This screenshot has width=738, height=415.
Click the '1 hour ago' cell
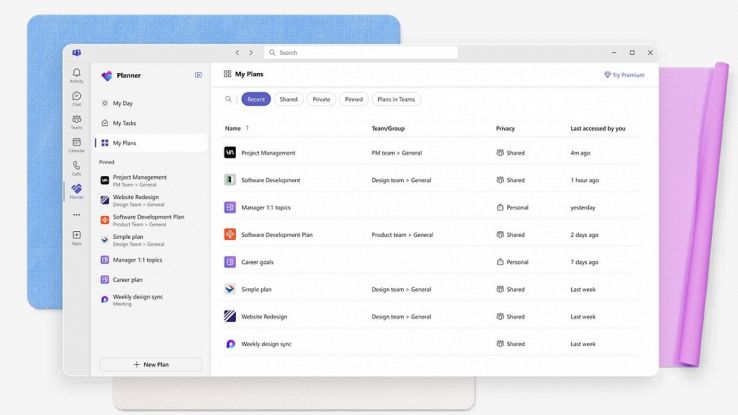tap(585, 180)
